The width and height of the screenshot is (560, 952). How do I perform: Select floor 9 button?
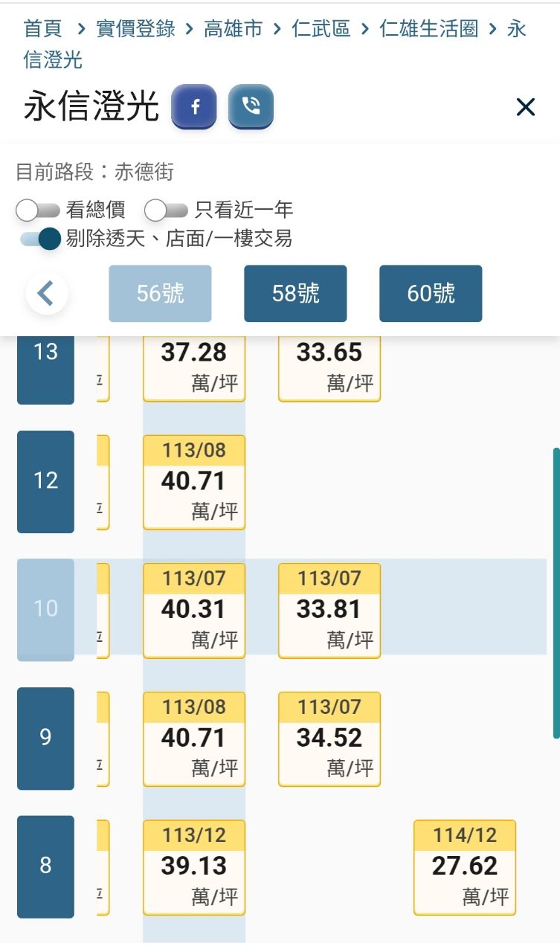point(45,737)
